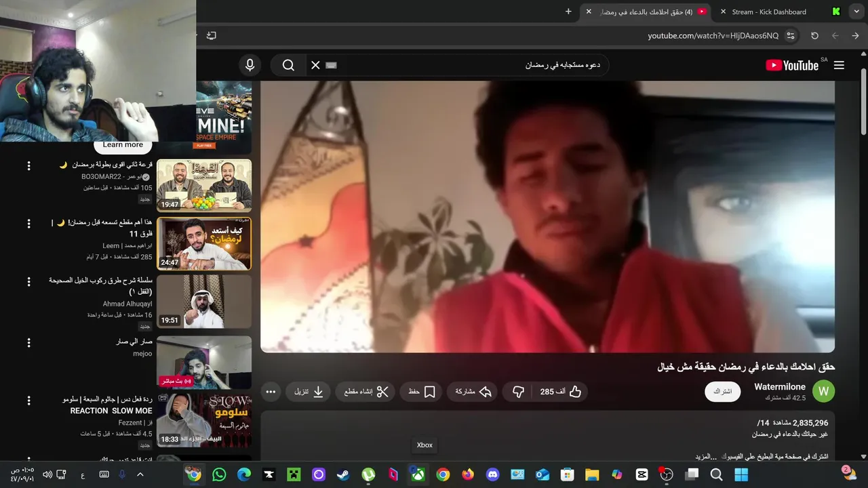Image resolution: width=868 pixels, height=488 pixels.
Task: Open the site information tune icon
Action: 790,35
